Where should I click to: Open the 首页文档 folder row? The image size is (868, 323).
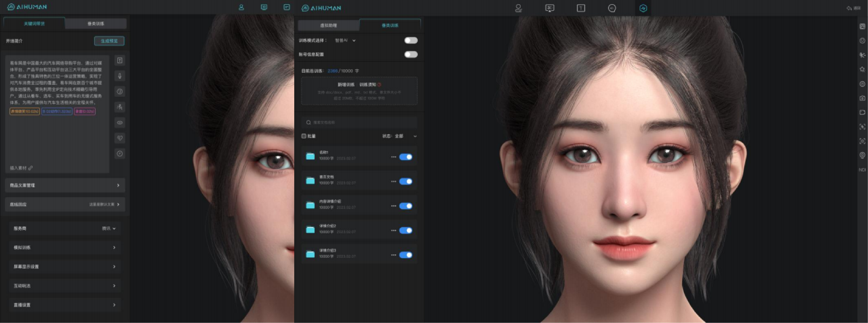pos(359,180)
